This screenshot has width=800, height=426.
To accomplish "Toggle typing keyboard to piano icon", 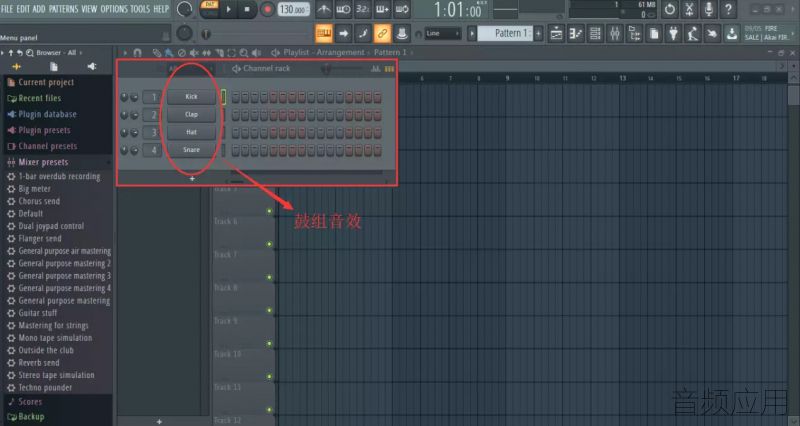I will [x=324, y=34].
